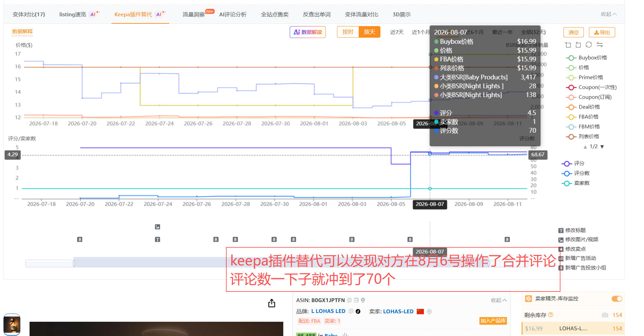Click the title change 'T' marker on timeline

point(157,240)
